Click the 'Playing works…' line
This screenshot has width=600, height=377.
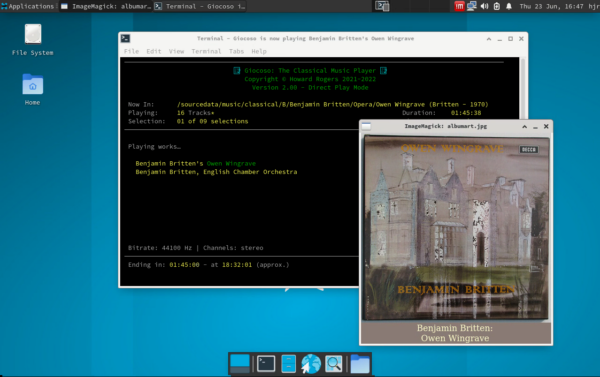[x=154, y=147]
